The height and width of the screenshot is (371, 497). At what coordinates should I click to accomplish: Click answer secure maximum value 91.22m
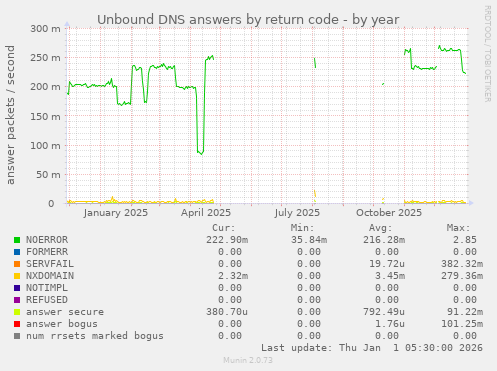tap(465, 312)
